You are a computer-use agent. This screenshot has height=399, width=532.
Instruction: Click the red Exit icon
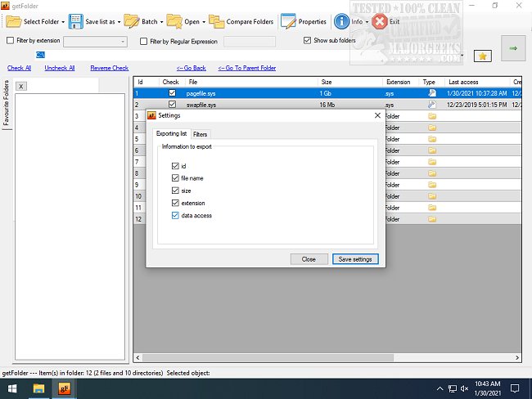pyautogui.click(x=380, y=22)
